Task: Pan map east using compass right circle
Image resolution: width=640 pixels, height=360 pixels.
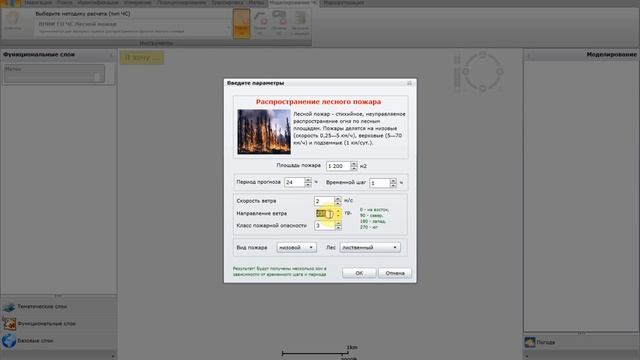Action: (499, 72)
